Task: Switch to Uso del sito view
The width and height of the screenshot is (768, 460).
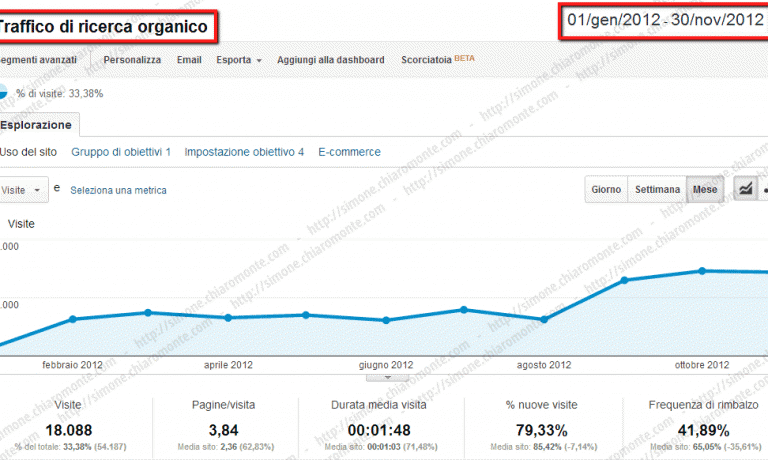Action: [28, 152]
